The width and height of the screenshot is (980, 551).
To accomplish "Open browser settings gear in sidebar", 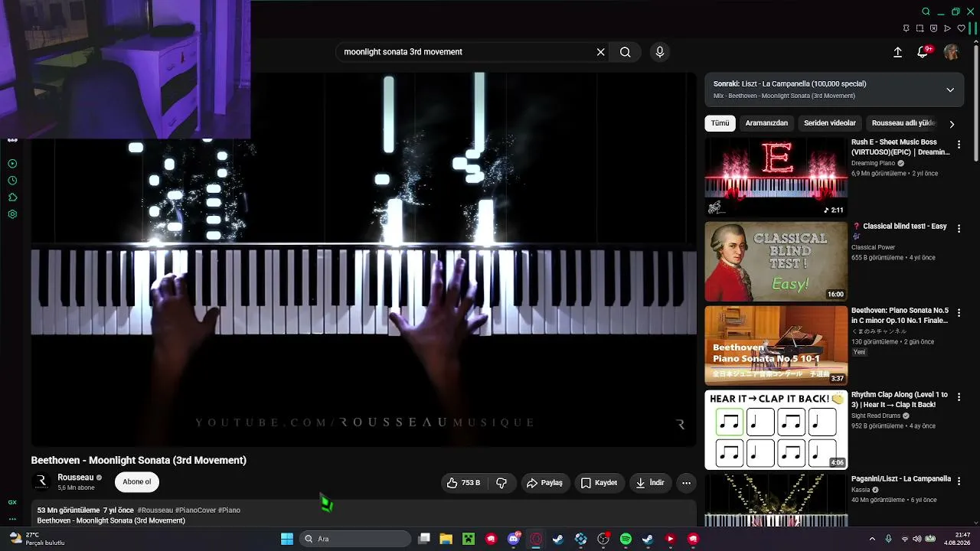I will coord(12,214).
